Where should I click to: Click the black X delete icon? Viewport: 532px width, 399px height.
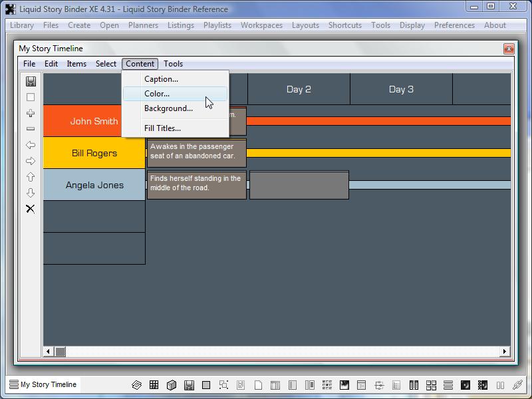[x=31, y=209]
